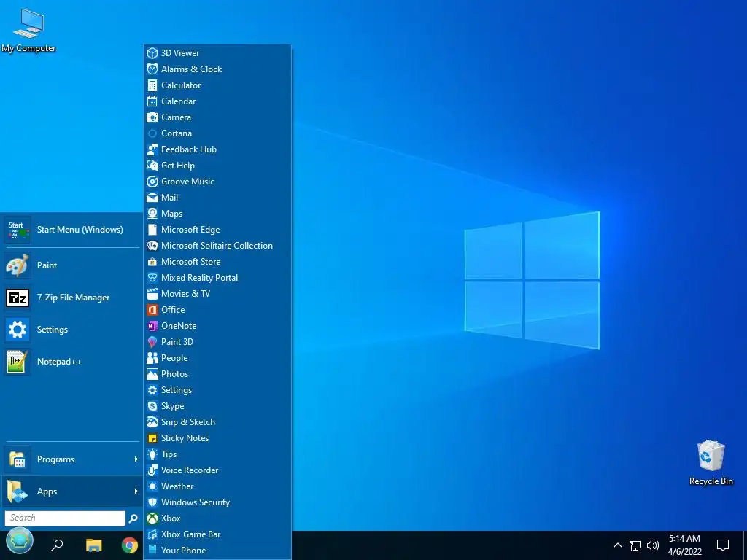The height and width of the screenshot is (560, 747).
Task: Open the Tips app
Action: pos(217,454)
